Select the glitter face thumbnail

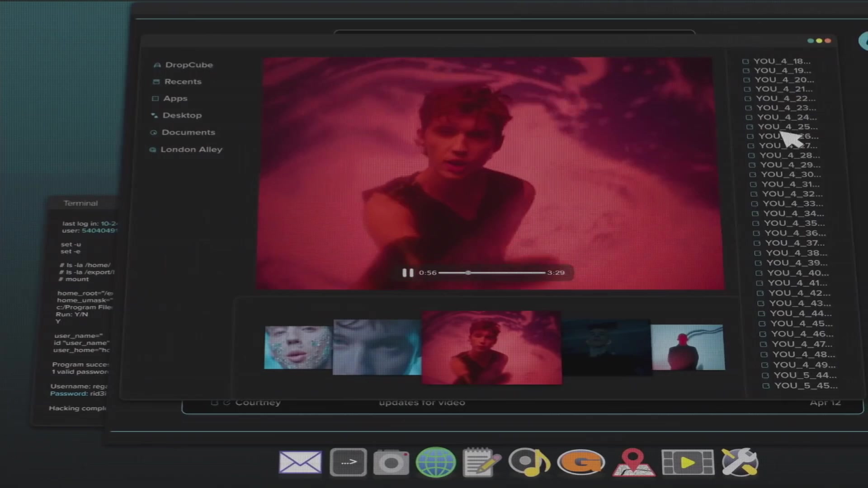(x=298, y=347)
